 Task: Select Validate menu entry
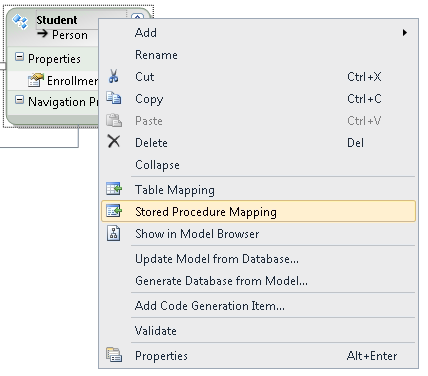click(156, 331)
